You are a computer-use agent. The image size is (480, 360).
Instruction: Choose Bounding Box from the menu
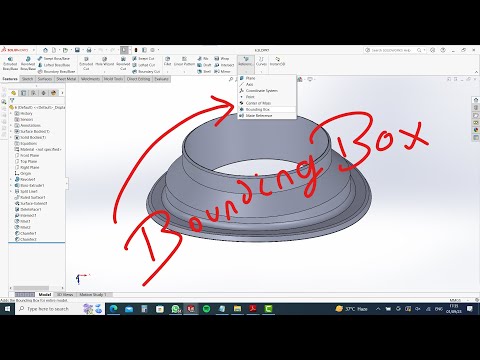click(x=267, y=109)
